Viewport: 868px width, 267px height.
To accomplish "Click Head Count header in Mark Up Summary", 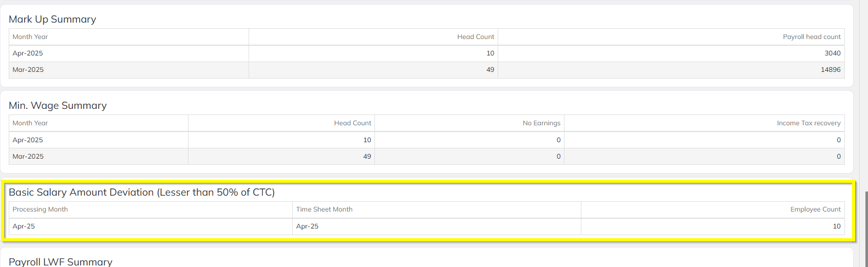I will point(476,37).
